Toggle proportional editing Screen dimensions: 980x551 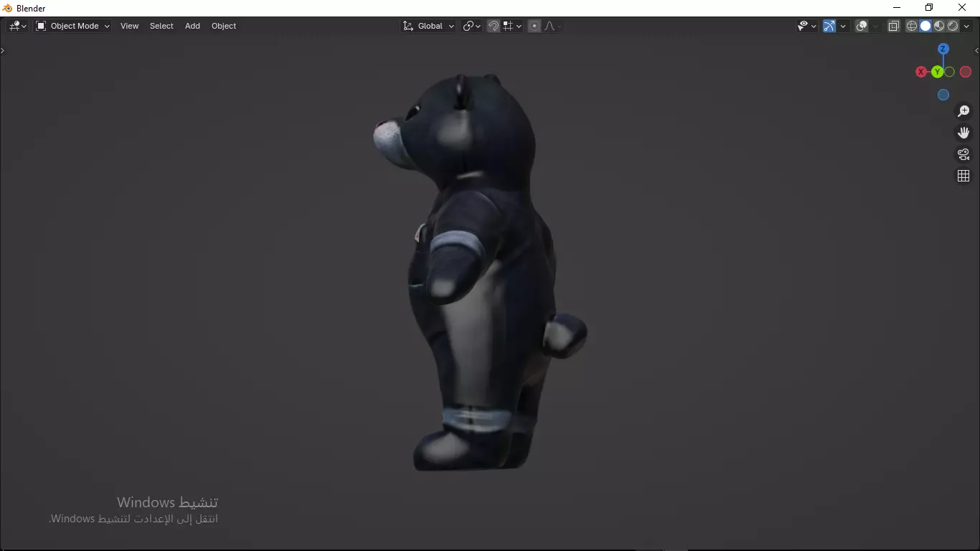pyautogui.click(x=534, y=26)
